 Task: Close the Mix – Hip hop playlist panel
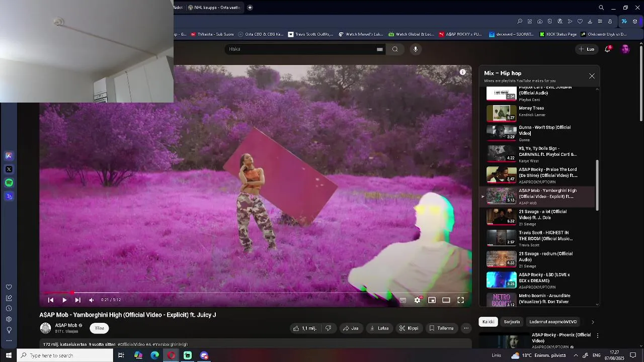pyautogui.click(x=592, y=76)
